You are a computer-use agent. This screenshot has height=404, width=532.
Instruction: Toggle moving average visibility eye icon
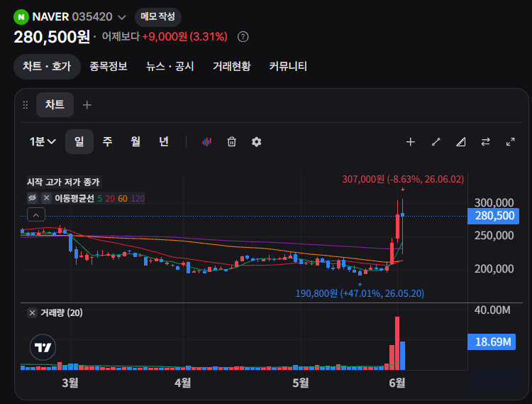coord(32,198)
